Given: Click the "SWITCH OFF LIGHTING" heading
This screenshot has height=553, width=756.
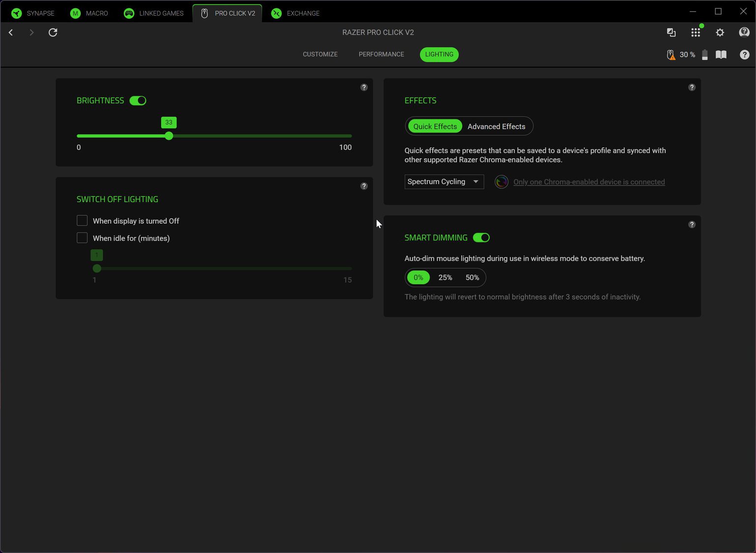Looking at the screenshot, I should click(117, 199).
